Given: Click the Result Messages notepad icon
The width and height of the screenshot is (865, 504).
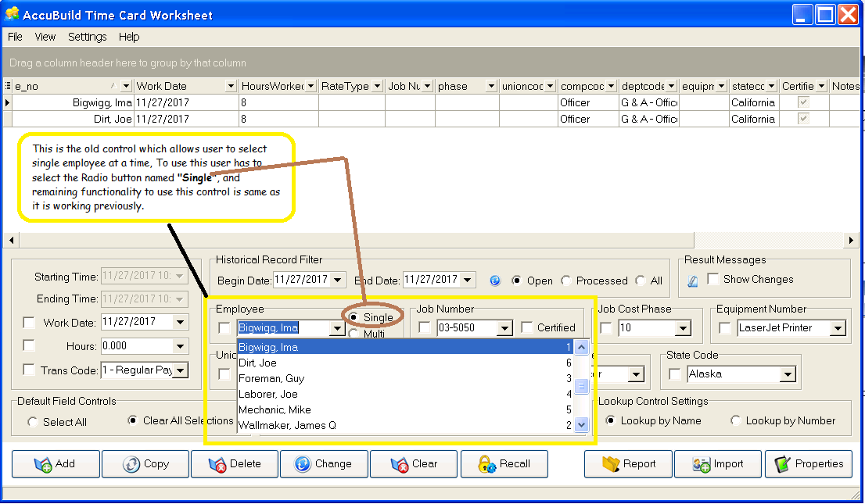Looking at the screenshot, I should coord(693,281).
